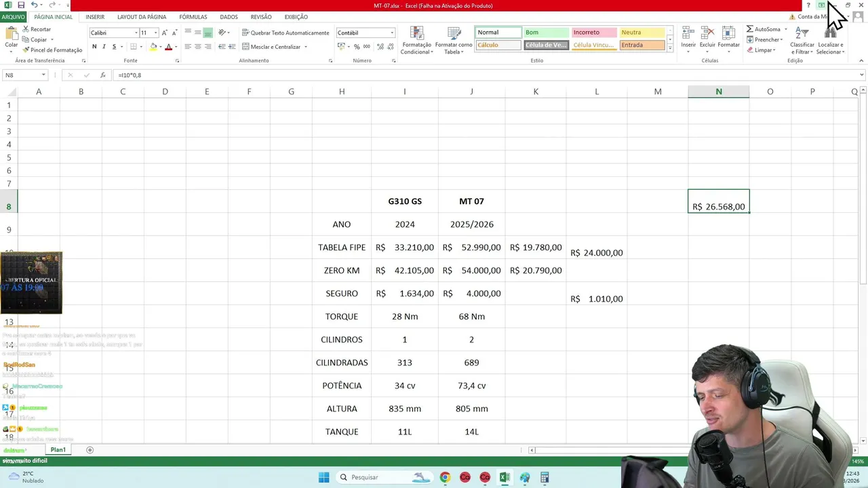Open Localizar e Selecionar binoculars
The height and width of the screenshot is (488, 868).
point(829,41)
